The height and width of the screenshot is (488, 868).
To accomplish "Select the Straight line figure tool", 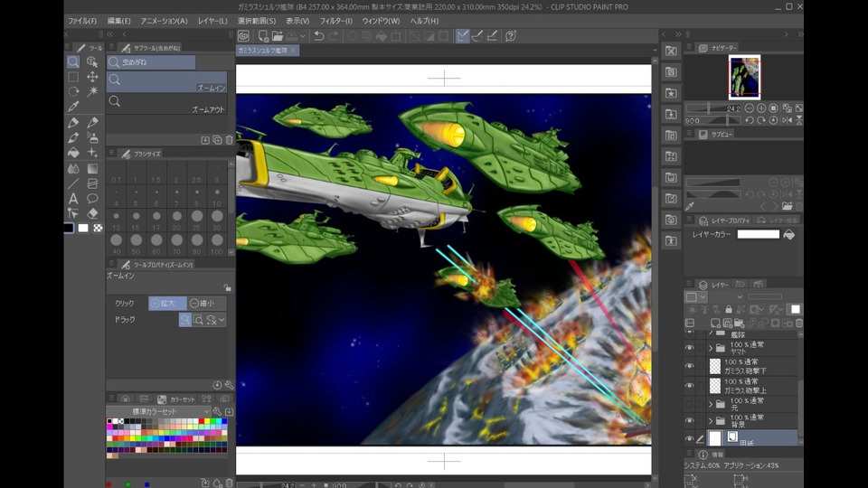I will (x=73, y=183).
